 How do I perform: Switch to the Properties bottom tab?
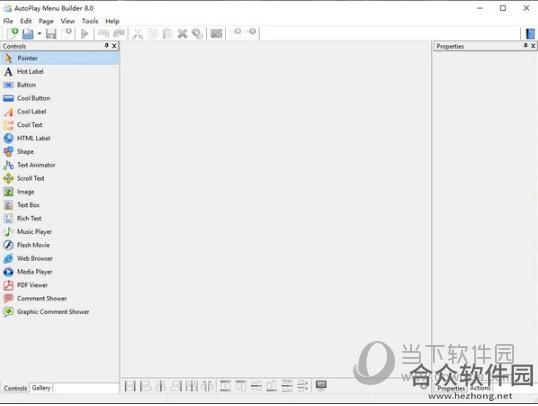[451, 388]
